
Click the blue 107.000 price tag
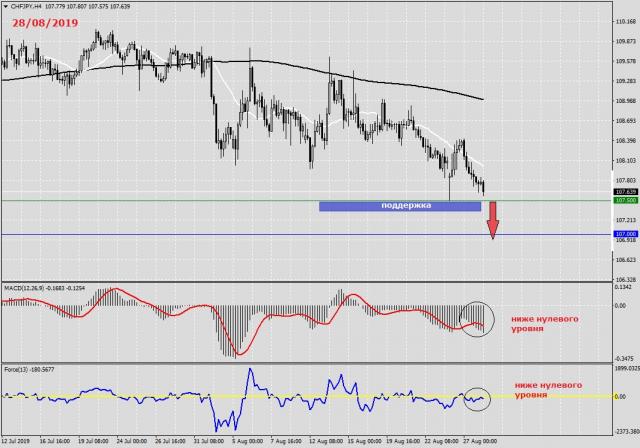(x=626, y=234)
